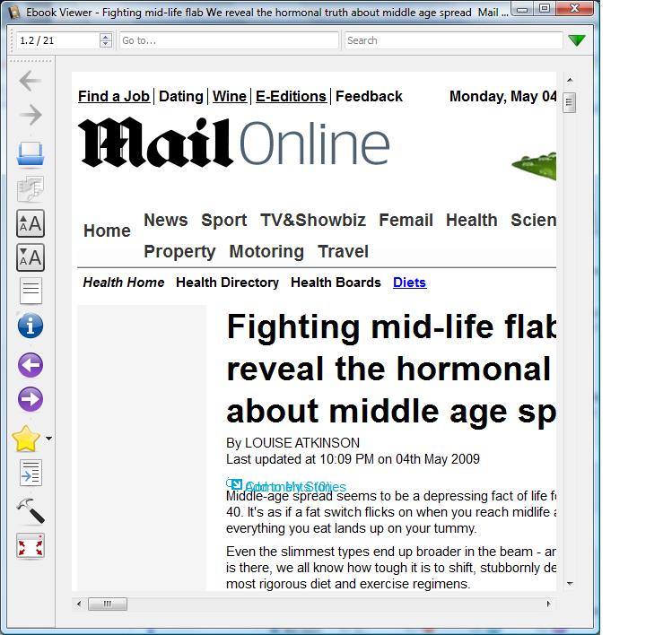Click the Go to… input field
672x635 pixels.
coord(229,40)
